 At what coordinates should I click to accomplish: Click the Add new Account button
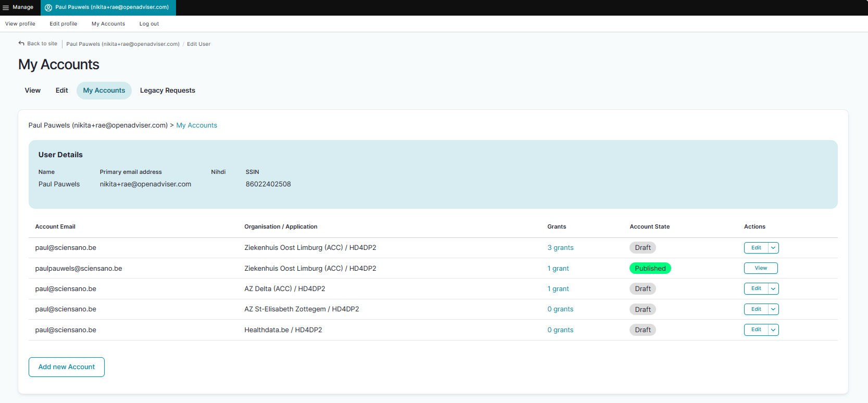tap(67, 367)
